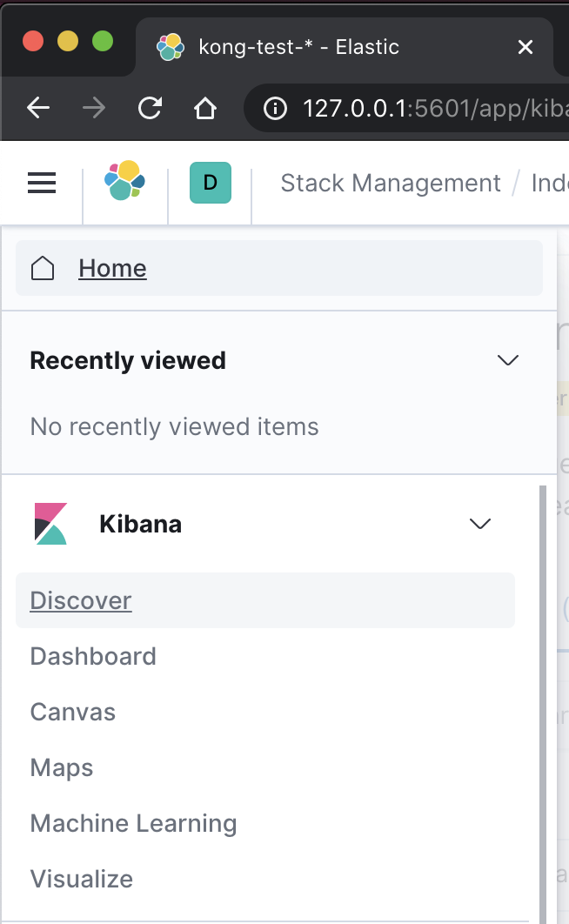Click the browser home button
The image size is (569, 924).
tap(204, 108)
